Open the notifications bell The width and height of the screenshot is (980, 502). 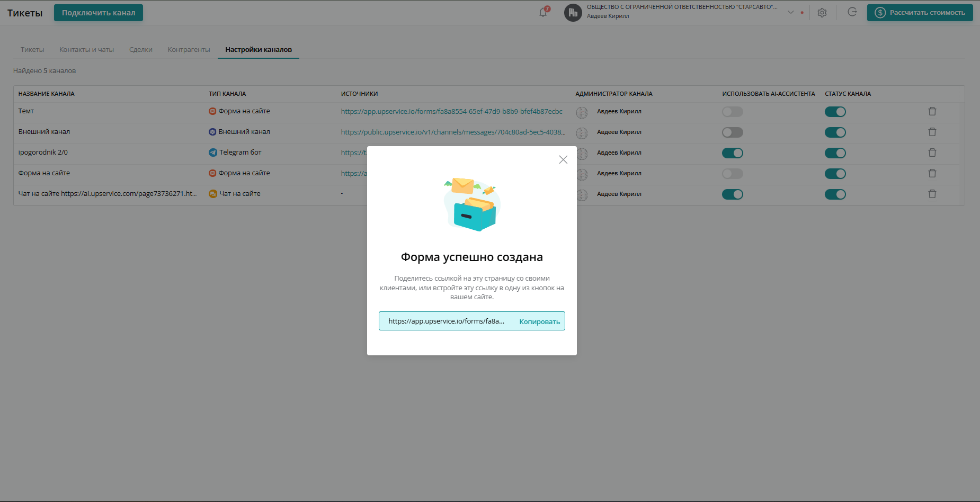coord(542,12)
